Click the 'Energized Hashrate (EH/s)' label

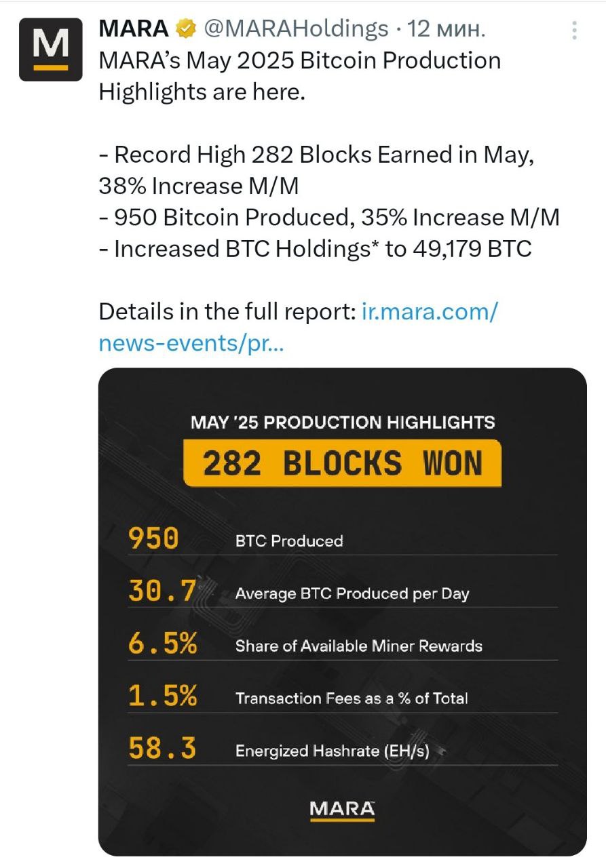tap(333, 751)
